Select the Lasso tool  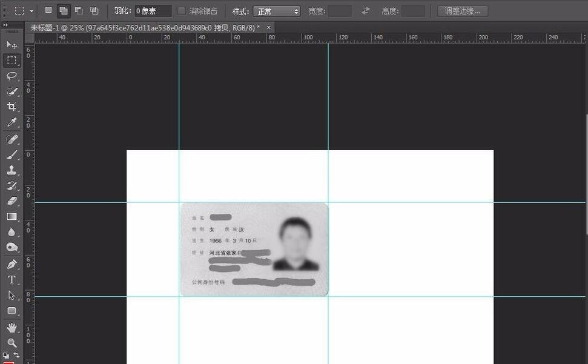point(11,76)
